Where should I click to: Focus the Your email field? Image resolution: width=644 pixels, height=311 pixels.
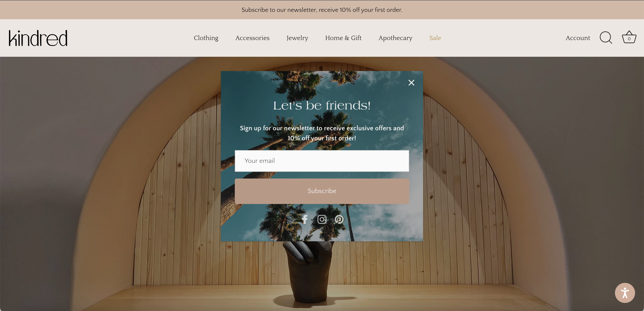tap(322, 161)
